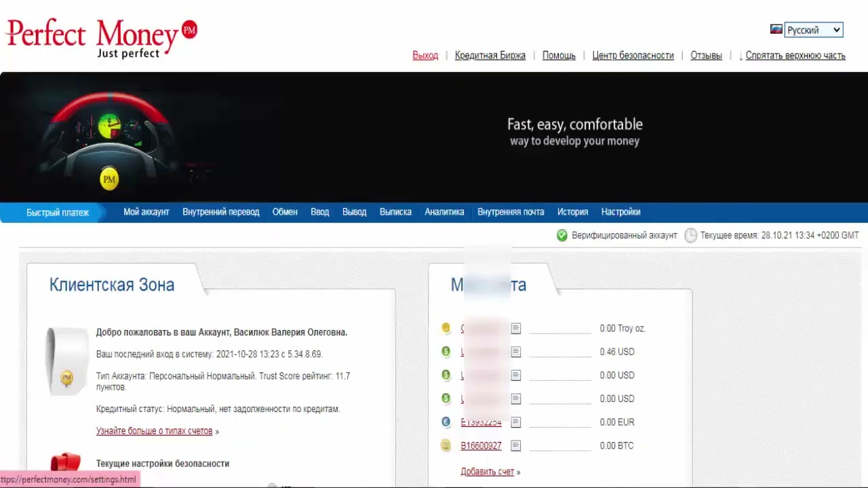868x488 pixels.
Task: Go to Центр безопасности link
Action: pyautogui.click(x=633, y=56)
